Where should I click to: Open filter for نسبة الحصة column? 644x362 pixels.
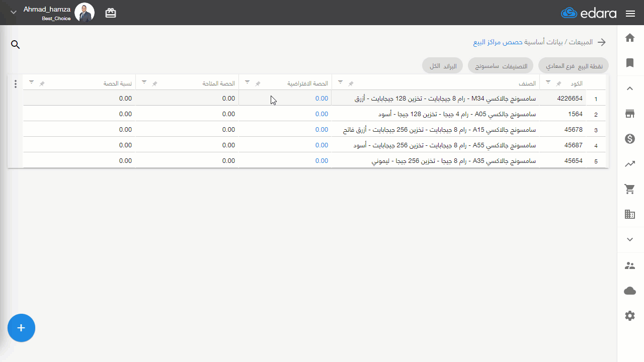pyautogui.click(x=31, y=81)
